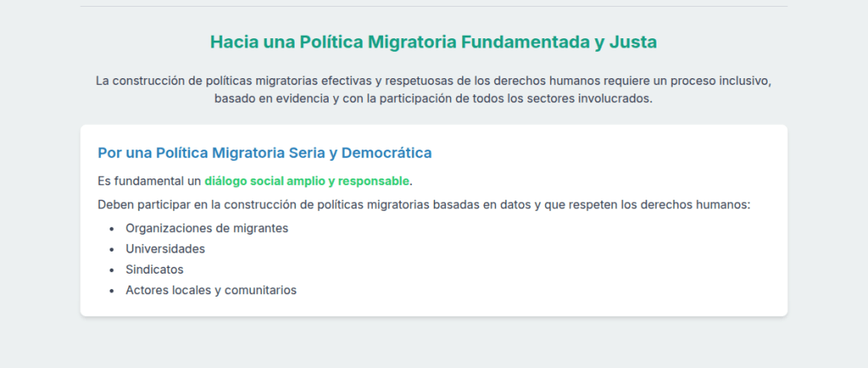The height and width of the screenshot is (368, 868).
Task: Select the item "Actores locales y comunitarios"
Action: click(x=211, y=290)
